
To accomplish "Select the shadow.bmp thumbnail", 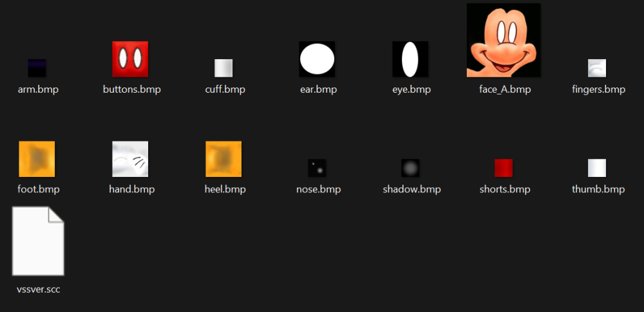I will 410,168.
